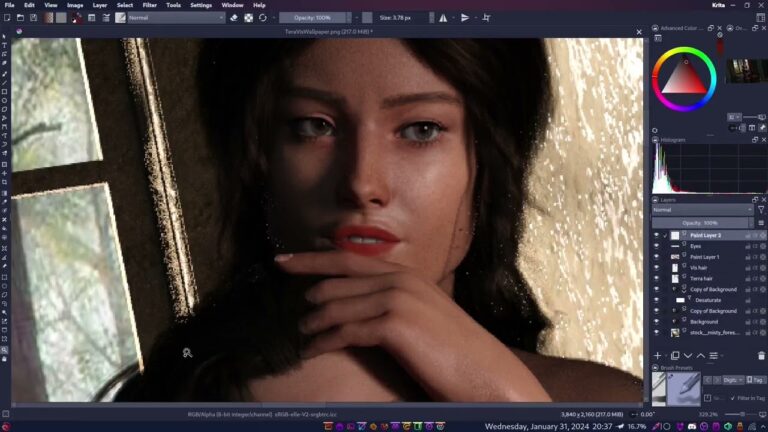Toggle preserve alpha checker icon
The image size is (768, 432).
pyautogui.click(x=248, y=18)
